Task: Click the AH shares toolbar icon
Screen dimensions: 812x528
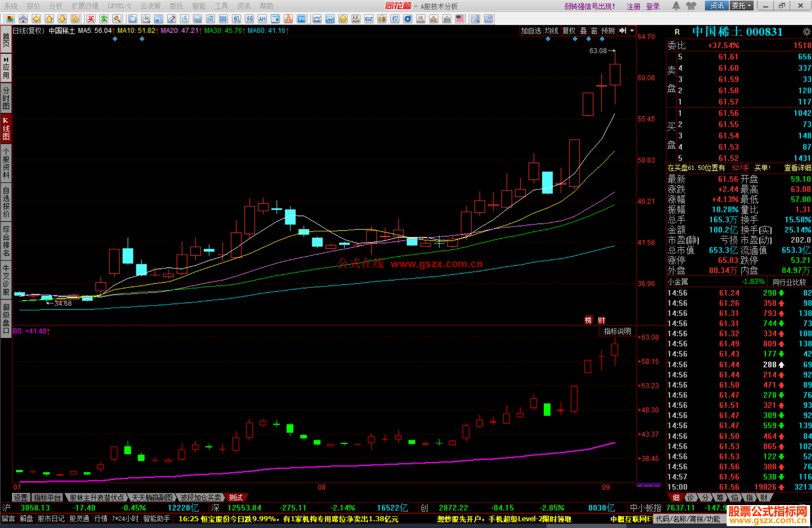Action: [262, 19]
